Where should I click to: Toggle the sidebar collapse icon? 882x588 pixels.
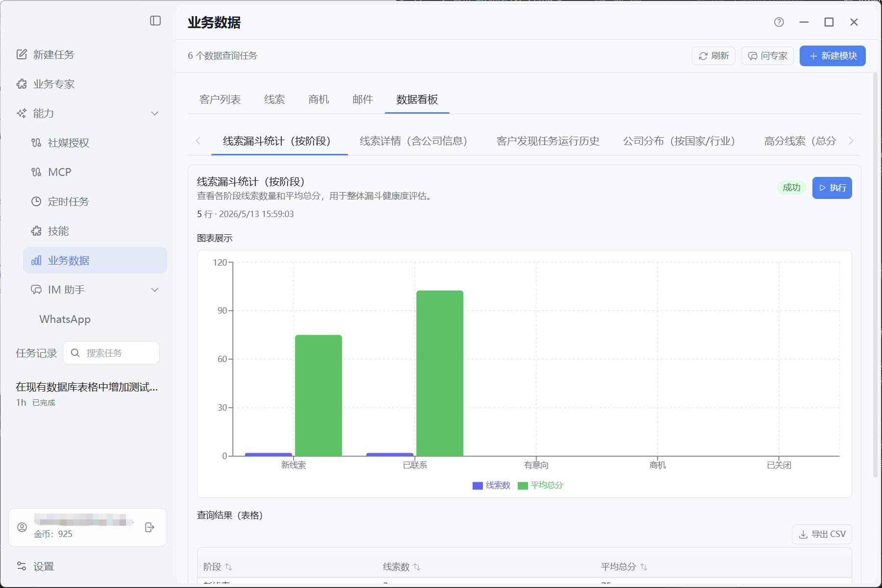point(155,21)
